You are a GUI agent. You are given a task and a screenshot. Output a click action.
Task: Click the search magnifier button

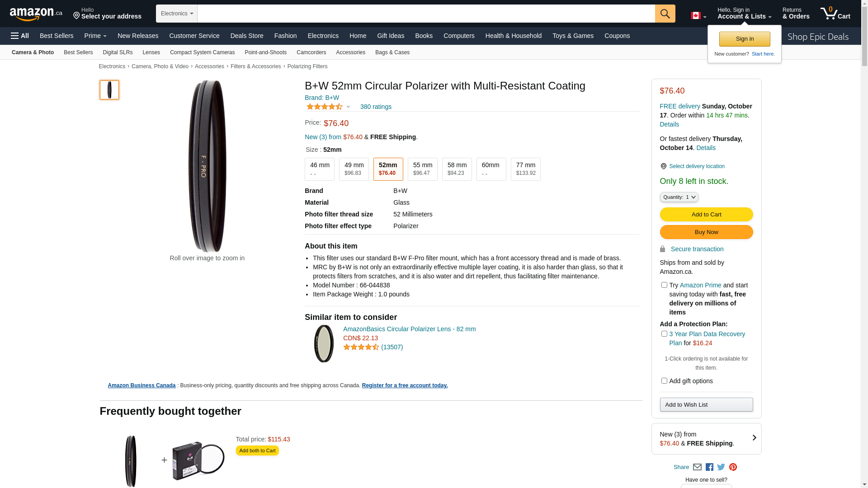(x=665, y=14)
